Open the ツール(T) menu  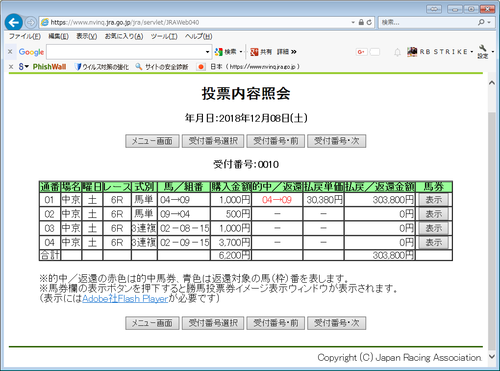(x=164, y=36)
